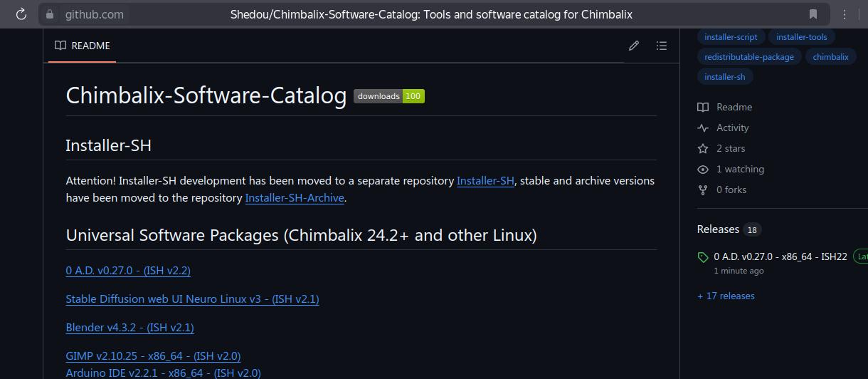Open the Installer-SH-Archive repository link
Image resolution: width=868 pixels, height=379 pixels.
(295, 198)
